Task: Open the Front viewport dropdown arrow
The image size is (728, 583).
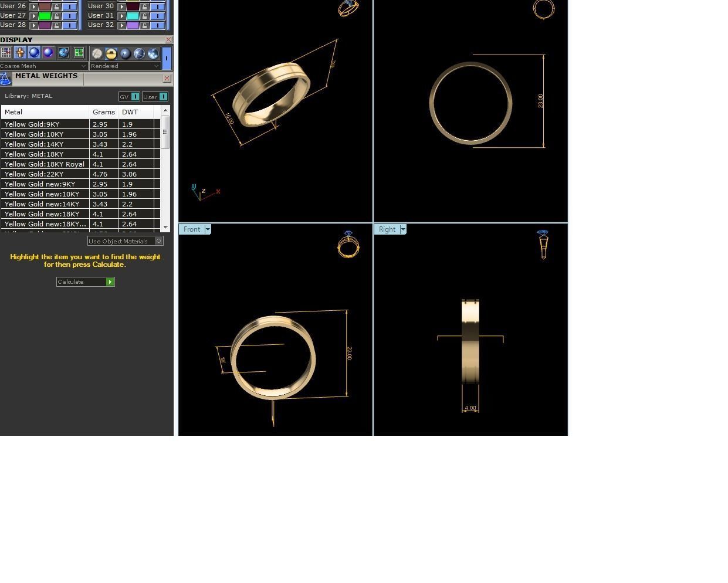Action: click(x=208, y=229)
